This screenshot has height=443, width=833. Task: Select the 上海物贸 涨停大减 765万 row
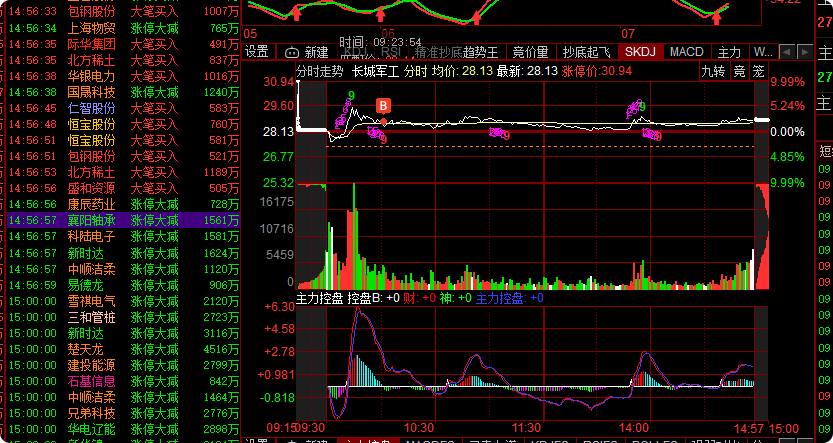(x=123, y=28)
